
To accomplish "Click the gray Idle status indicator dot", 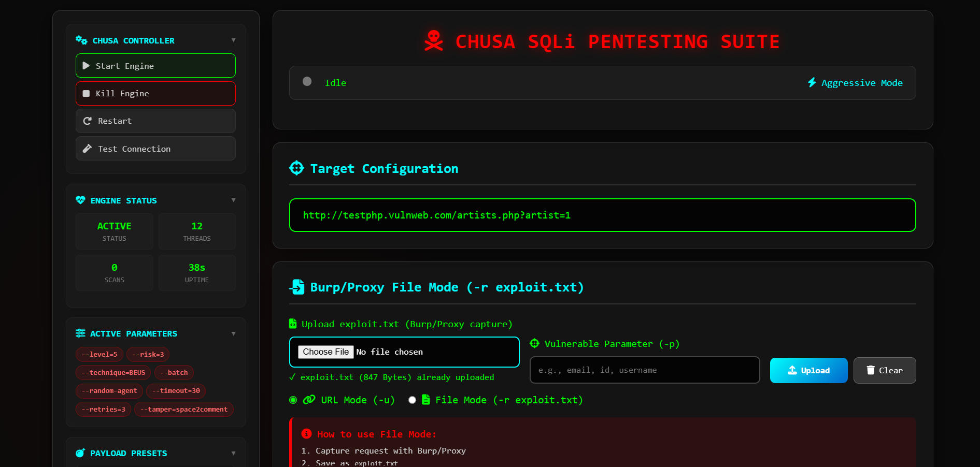I will click(307, 81).
